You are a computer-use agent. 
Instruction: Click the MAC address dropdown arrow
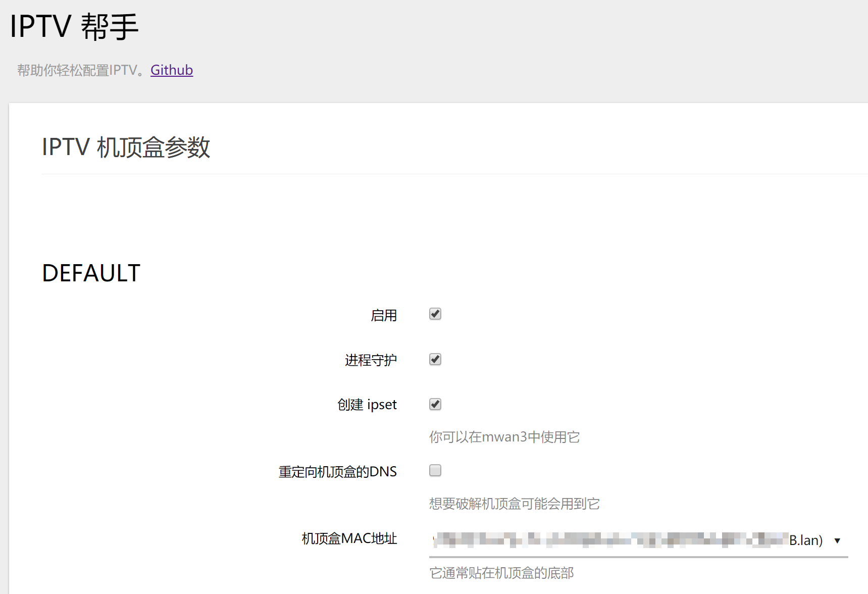point(837,541)
